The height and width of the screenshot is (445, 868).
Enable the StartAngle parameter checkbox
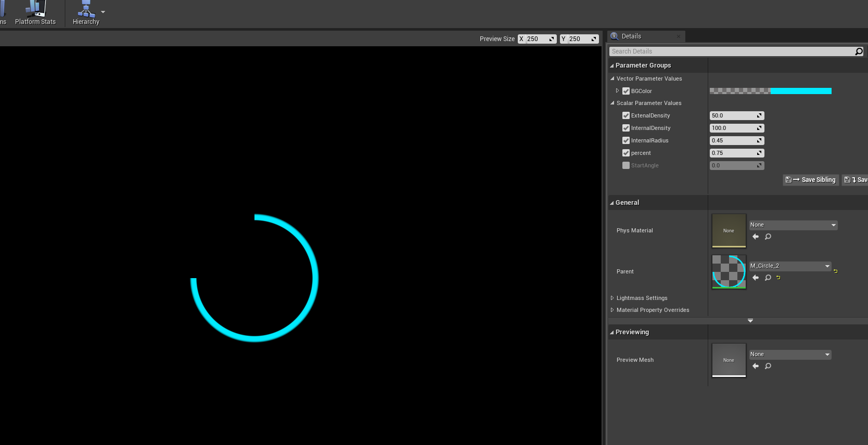click(626, 165)
